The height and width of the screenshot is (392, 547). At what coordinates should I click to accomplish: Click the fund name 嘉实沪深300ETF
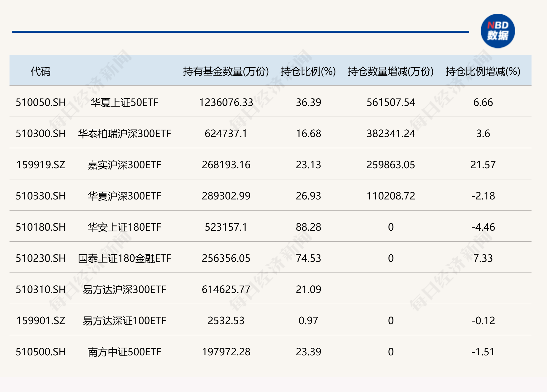pyautogui.click(x=124, y=165)
